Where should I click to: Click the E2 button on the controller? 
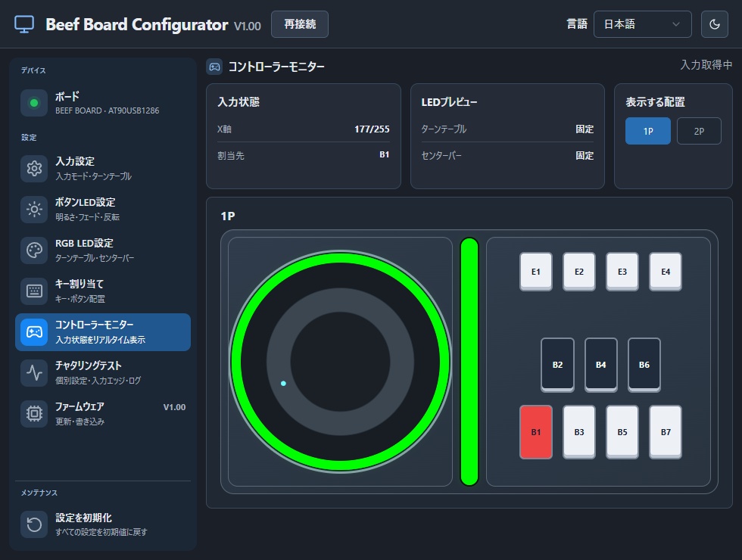point(579,272)
